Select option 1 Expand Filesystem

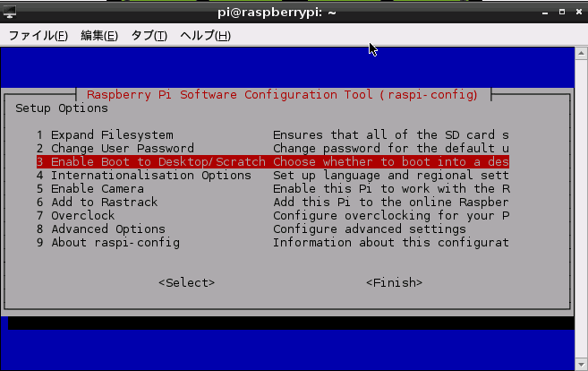(x=105, y=134)
